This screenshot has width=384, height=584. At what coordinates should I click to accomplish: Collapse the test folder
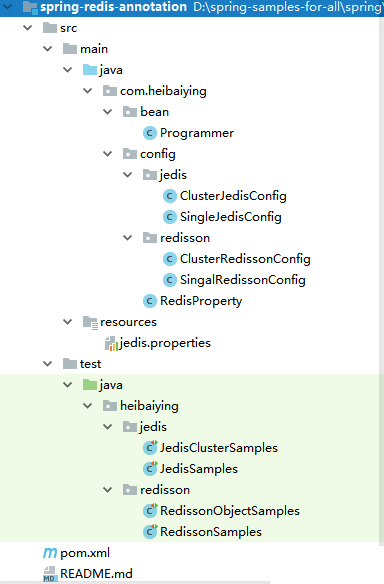(x=48, y=364)
